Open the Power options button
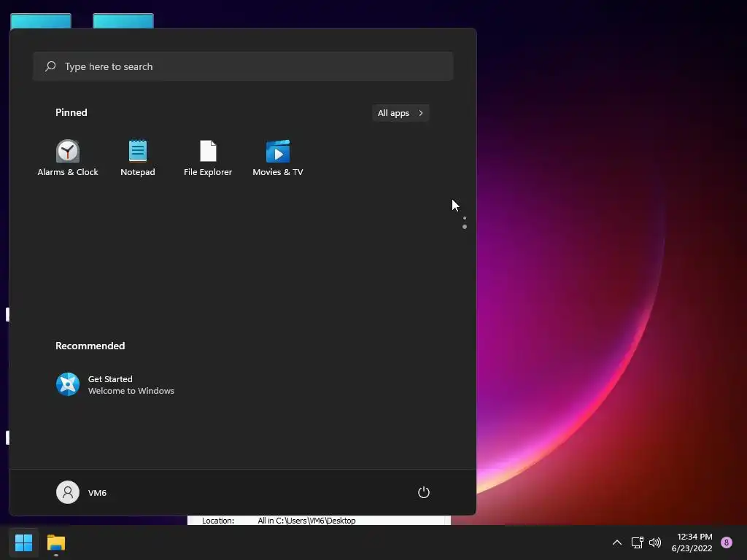747x560 pixels. (x=424, y=492)
